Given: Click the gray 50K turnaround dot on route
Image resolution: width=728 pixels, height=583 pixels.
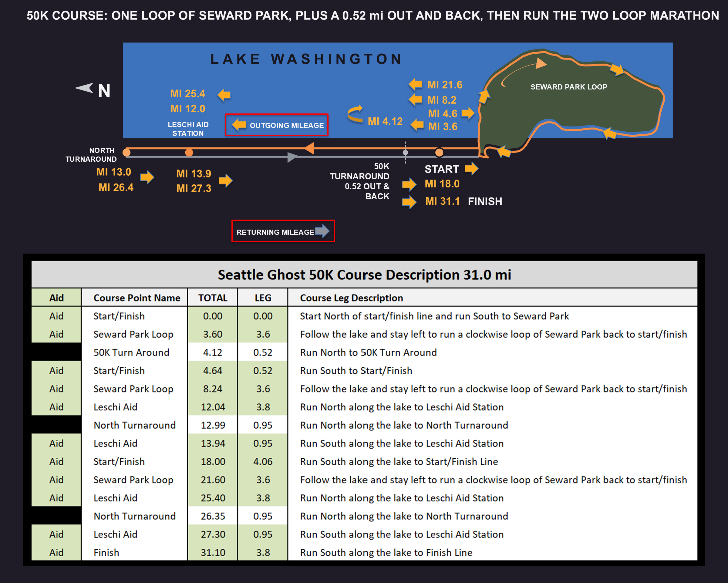Looking at the screenshot, I should pyautogui.click(x=405, y=153).
